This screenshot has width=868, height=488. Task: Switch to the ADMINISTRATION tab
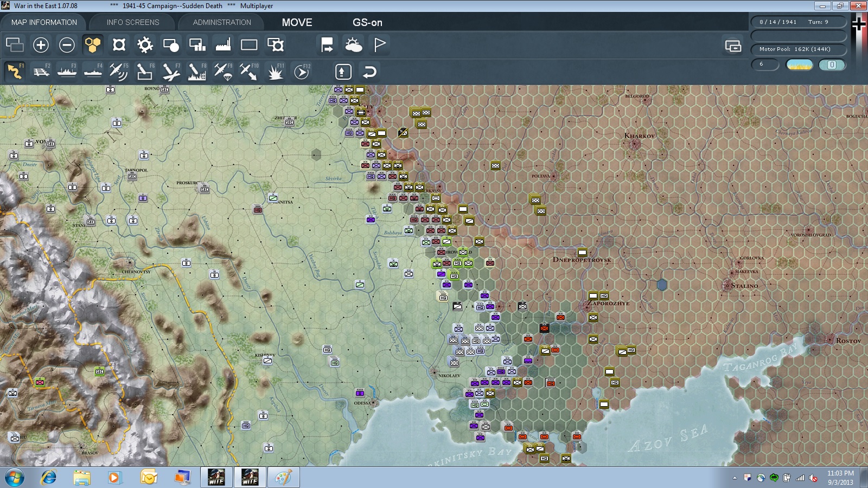point(222,22)
